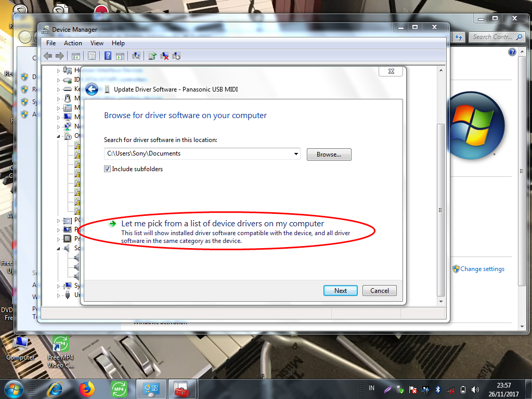This screenshot has height=399, width=532.
Task: Click the blue back arrow in Update Driver wizard
Action: (92, 89)
